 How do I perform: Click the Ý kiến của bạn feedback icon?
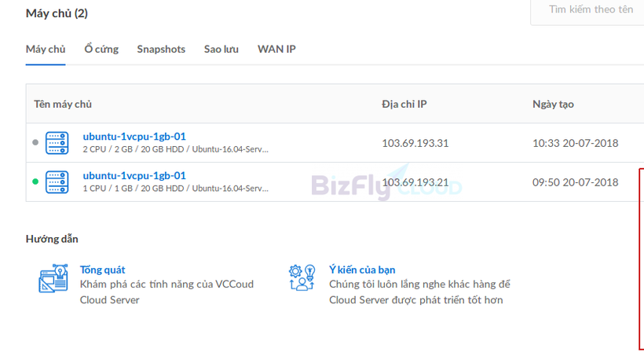click(x=302, y=277)
